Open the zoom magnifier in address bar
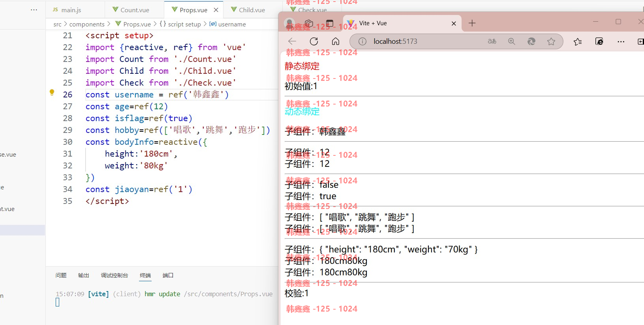The width and height of the screenshot is (644, 325). [512, 41]
